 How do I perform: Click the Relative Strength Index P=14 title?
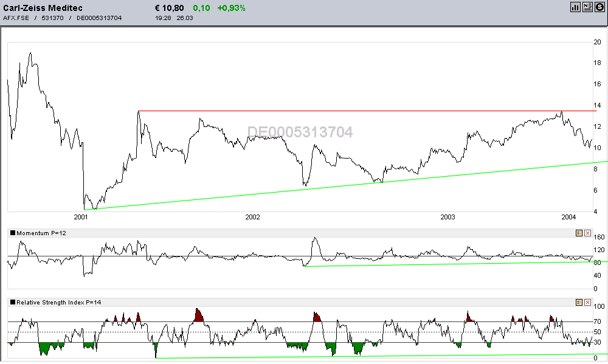(58, 303)
